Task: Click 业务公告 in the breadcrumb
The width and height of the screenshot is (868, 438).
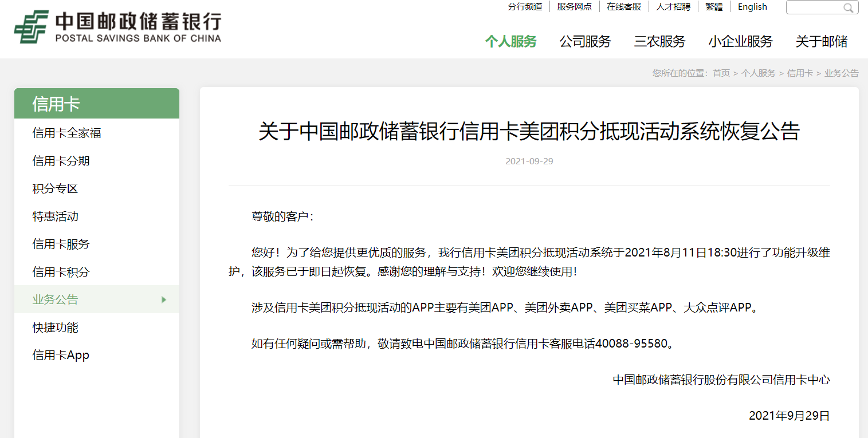Action: point(842,73)
